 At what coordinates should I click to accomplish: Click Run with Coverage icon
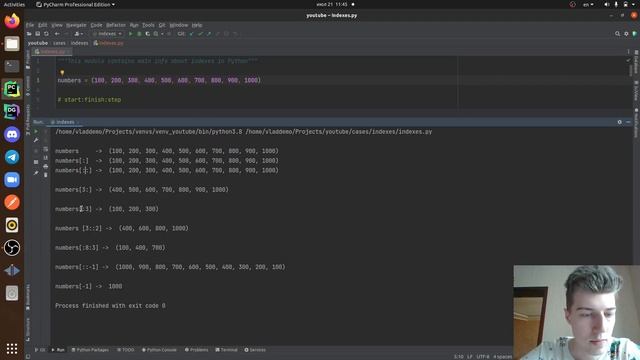click(x=147, y=34)
